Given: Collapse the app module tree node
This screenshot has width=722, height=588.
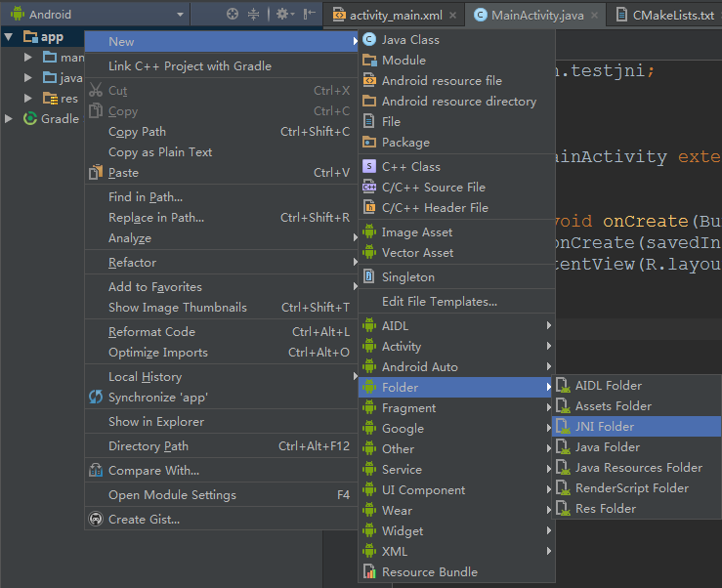Looking at the screenshot, I should point(9,37).
